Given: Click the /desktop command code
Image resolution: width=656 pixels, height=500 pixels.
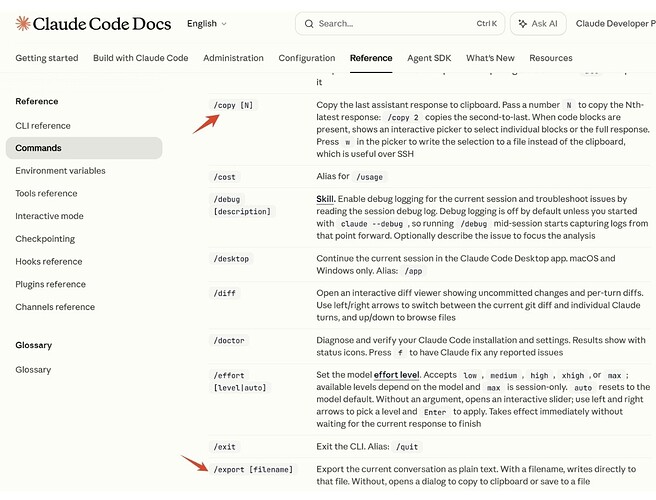Looking at the screenshot, I should 231,259.
